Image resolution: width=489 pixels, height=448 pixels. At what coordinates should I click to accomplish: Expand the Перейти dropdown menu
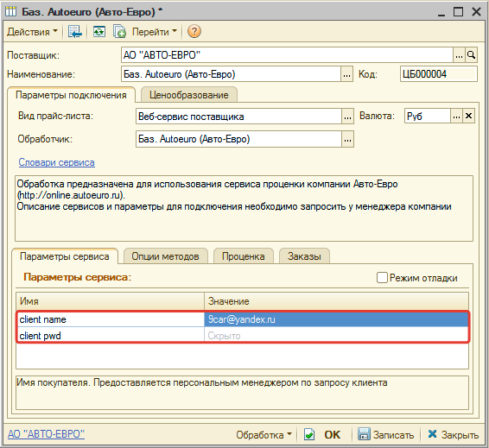155,31
